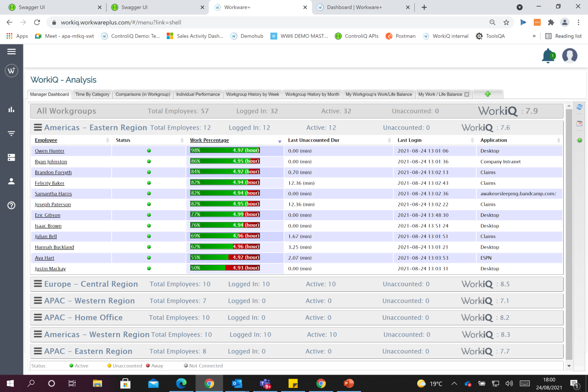Expand the Europe – Central Region workgroup
The height and width of the screenshot is (392, 588).
pos(38,284)
